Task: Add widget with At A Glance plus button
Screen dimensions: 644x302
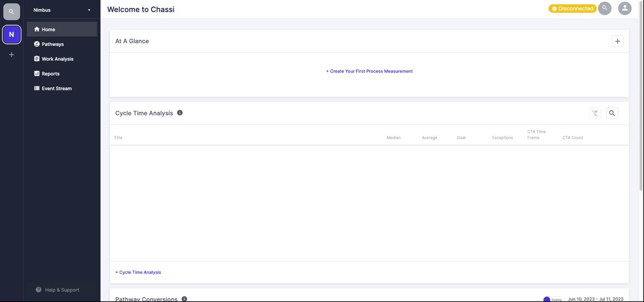Action: pyautogui.click(x=618, y=41)
